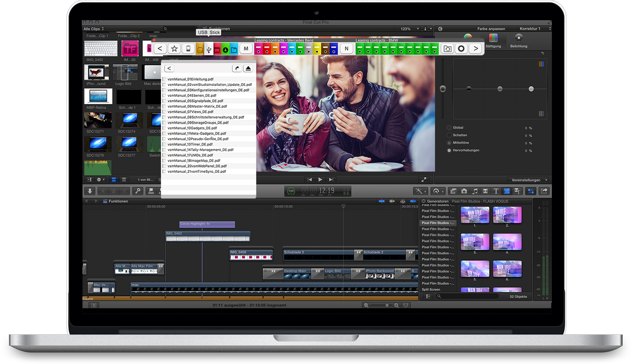
Task: Open the enhancements magic wand dropdown
Action: 420,191
